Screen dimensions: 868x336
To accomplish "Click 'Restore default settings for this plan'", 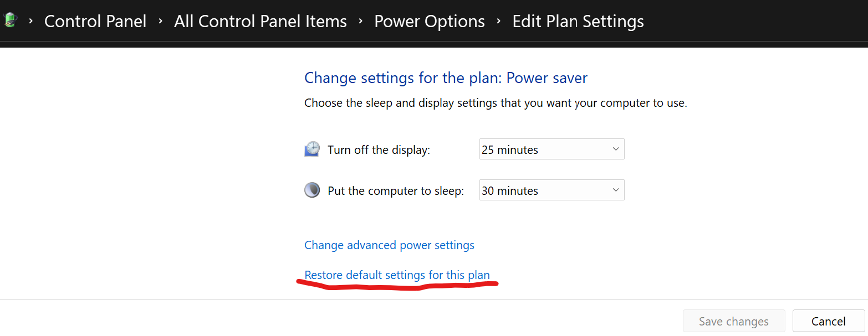I will [x=397, y=275].
